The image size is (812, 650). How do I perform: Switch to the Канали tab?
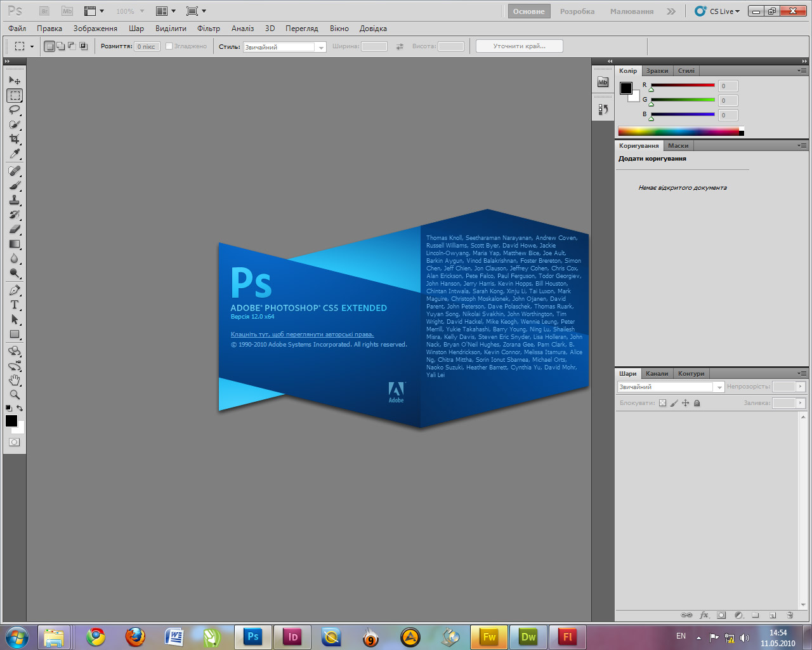coord(657,373)
